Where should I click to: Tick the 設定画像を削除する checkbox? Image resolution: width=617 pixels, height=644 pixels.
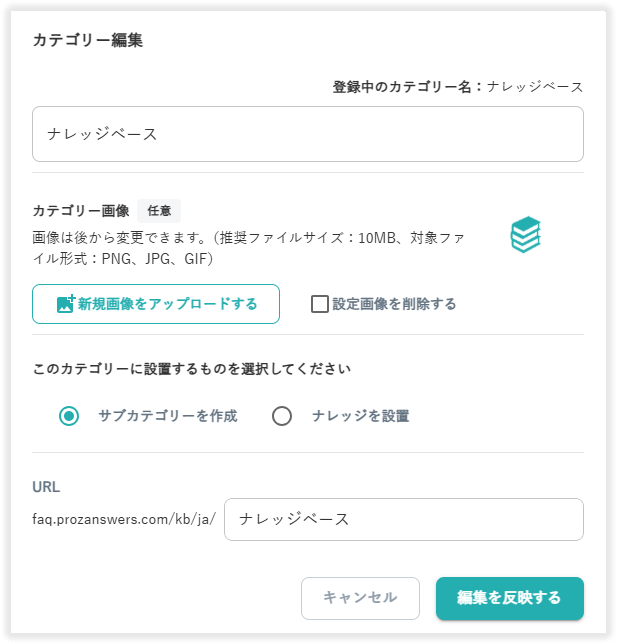coord(320,304)
